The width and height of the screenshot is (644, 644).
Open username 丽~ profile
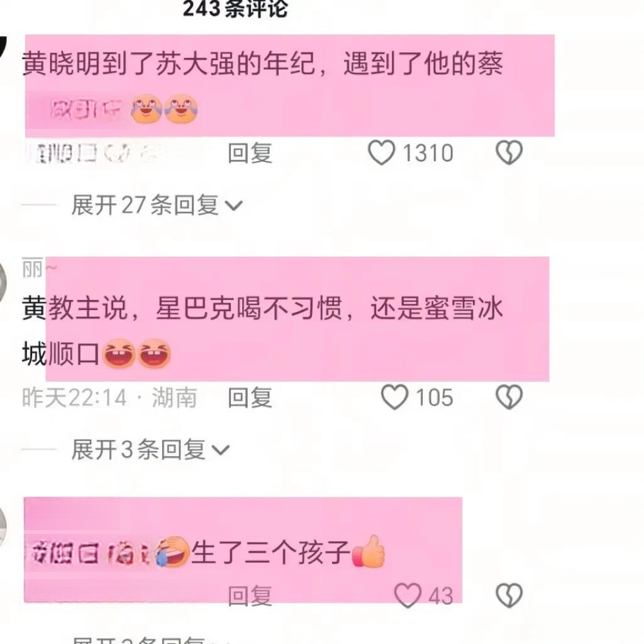[40, 269]
